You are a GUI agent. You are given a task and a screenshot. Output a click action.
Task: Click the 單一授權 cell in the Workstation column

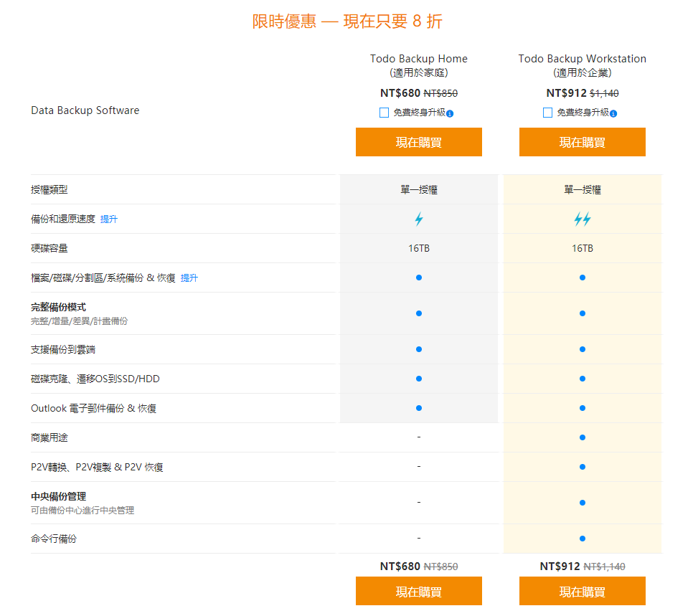(x=583, y=190)
